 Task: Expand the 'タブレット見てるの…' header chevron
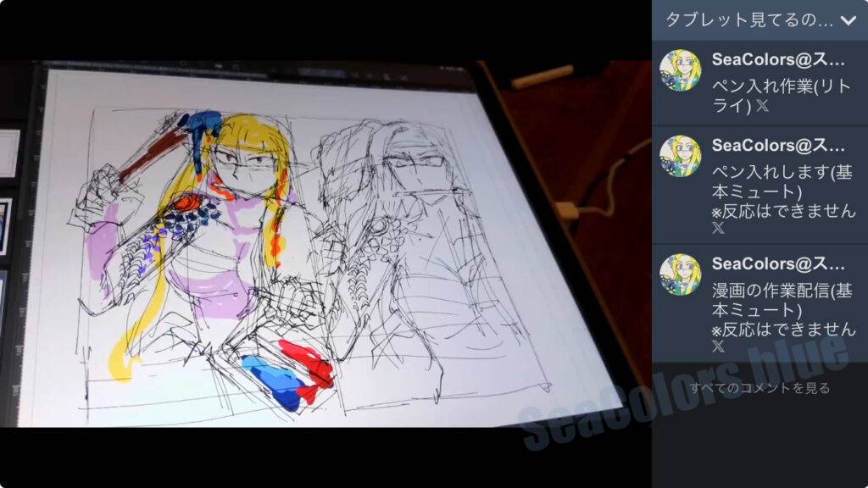(x=848, y=20)
